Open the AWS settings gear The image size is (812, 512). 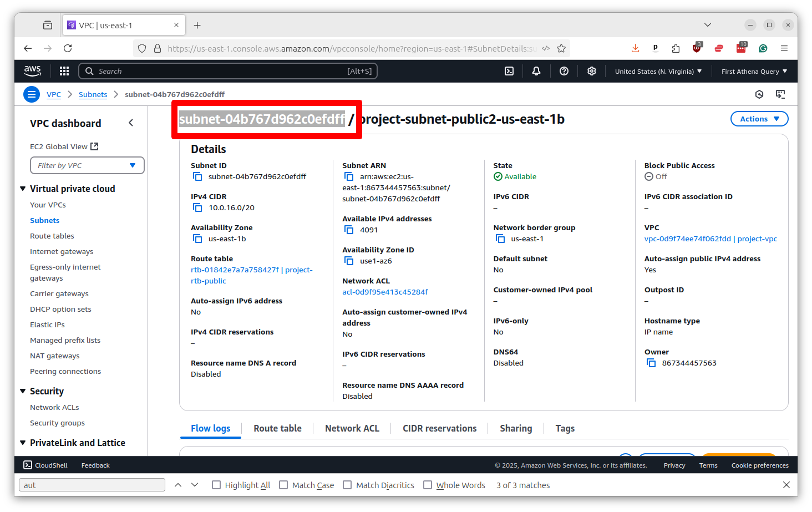[x=591, y=71]
